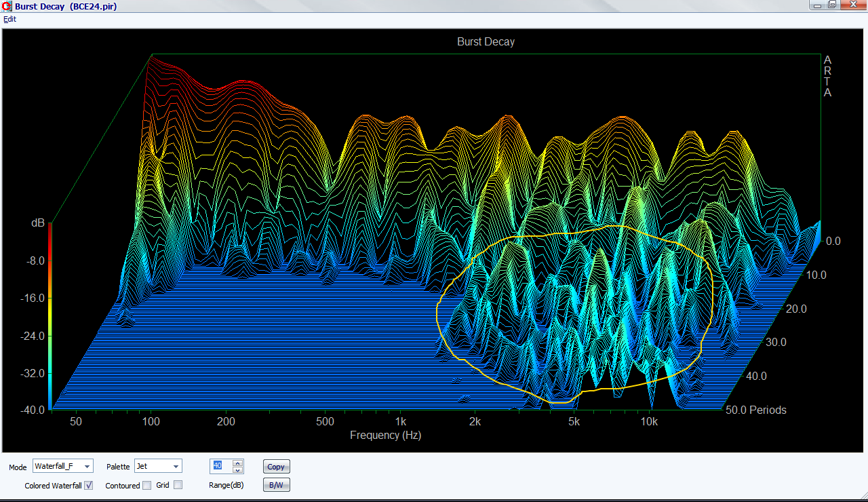This screenshot has height=502, width=868.
Task: Click the Burst Decay plot title
Action: click(x=486, y=42)
